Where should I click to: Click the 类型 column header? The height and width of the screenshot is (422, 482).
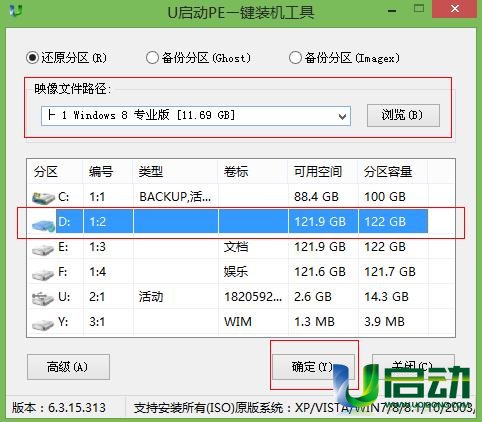[x=175, y=172]
